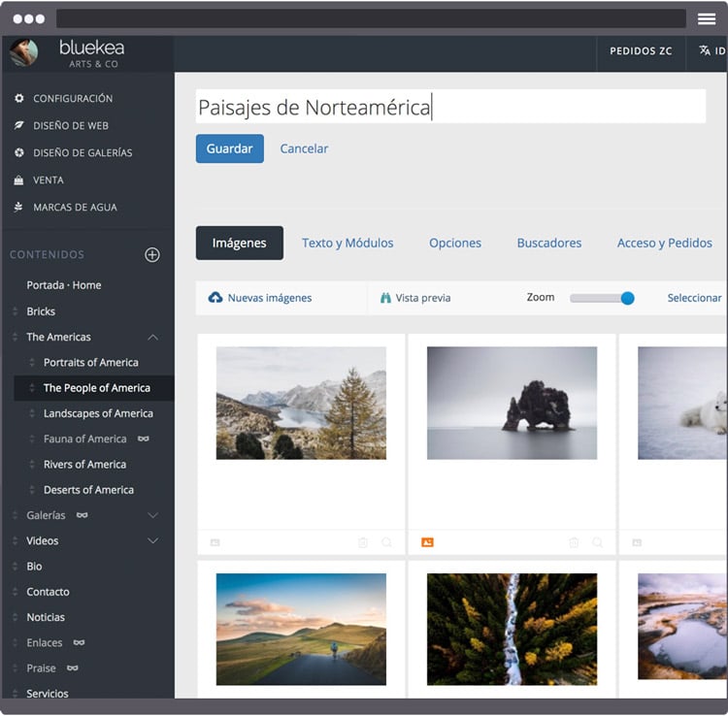Viewport: 728px width, 716px height.
Task: Click the Nuevas imágenes cloud upload icon
Action: [x=215, y=298]
